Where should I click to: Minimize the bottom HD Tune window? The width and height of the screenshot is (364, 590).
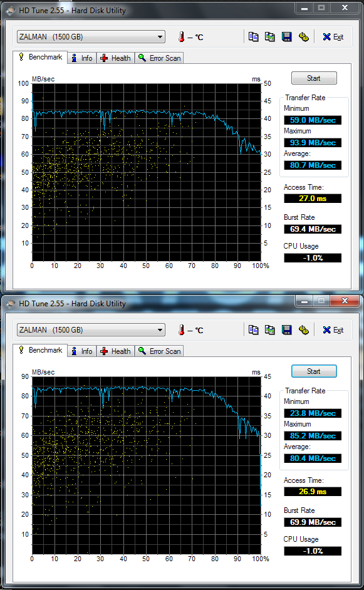click(304, 301)
